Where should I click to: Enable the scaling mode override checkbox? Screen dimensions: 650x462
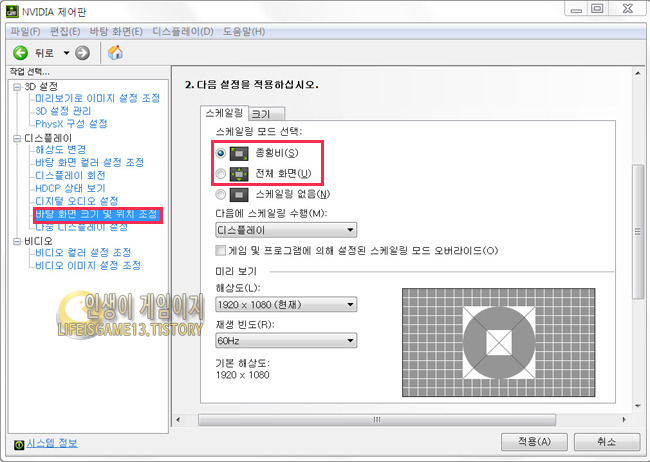coord(221,250)
